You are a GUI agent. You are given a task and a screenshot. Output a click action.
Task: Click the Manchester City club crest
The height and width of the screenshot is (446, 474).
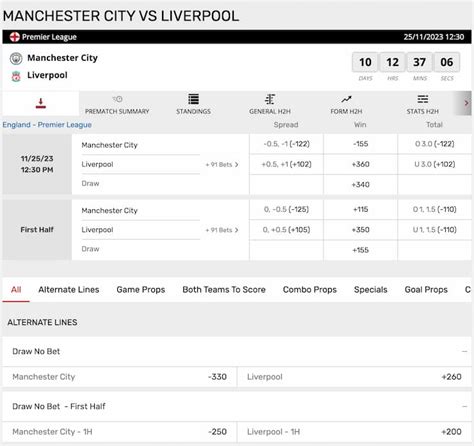pos(16,58)
